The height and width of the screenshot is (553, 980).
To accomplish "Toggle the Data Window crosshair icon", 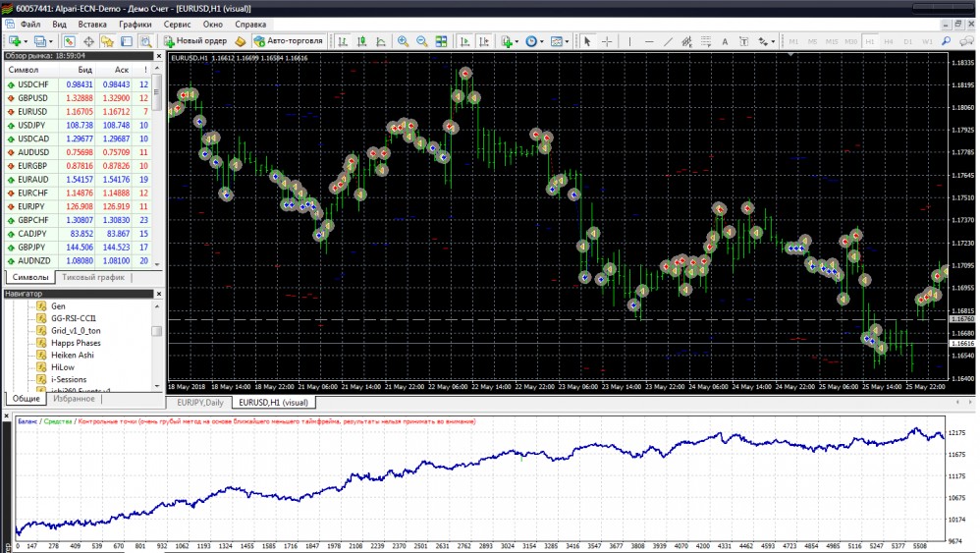I will pos(88,41).
